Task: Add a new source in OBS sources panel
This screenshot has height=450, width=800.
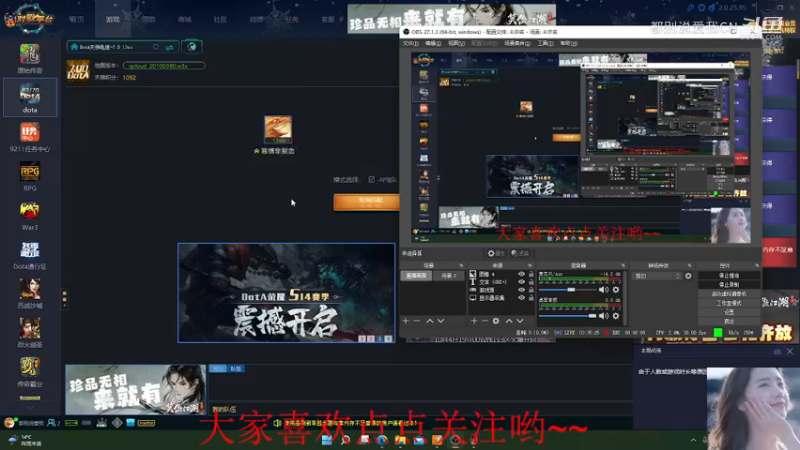Action: click(x=474, y=321)
